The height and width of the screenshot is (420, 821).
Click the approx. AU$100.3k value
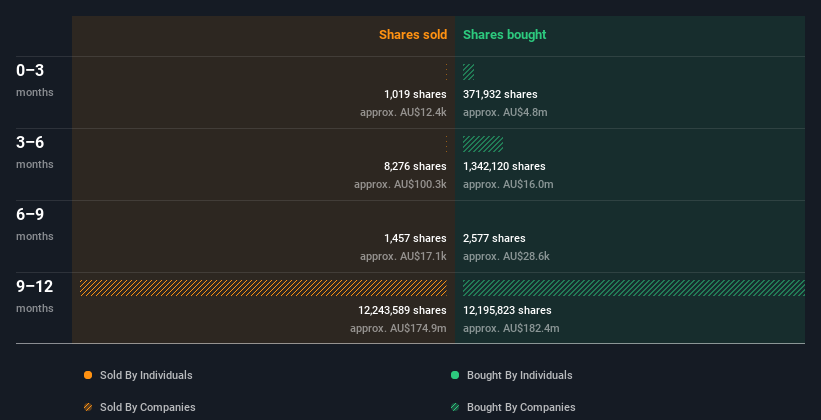tap(400, 184)
